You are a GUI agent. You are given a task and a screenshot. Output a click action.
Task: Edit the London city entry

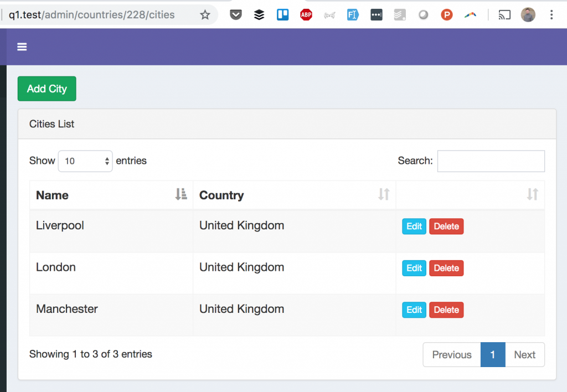pyautogui.click(x=414, y=268)
